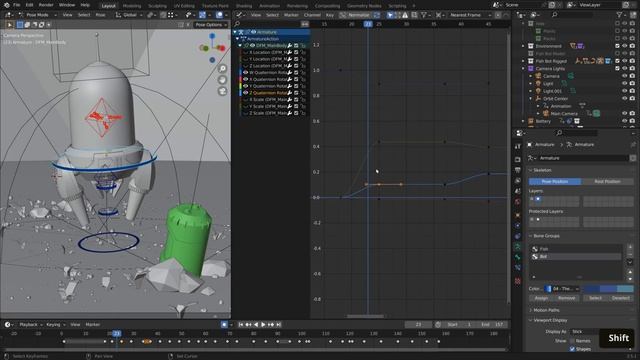
Task: Select the box select mode icon
Action: pos(20,24)
